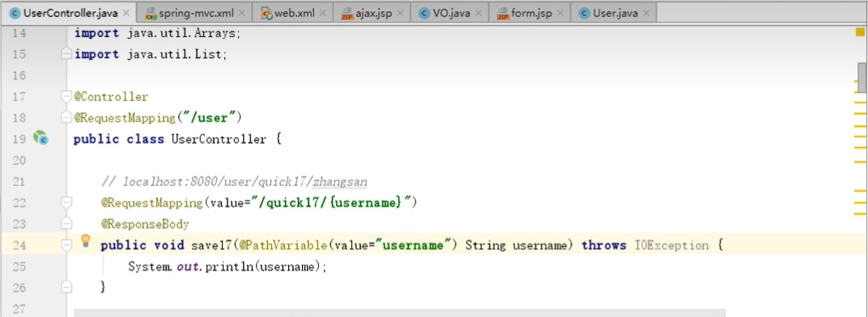Switch to the form.jsp tab
The height and width of the screenshot is (317, 868).
click(x=530, y=12)
